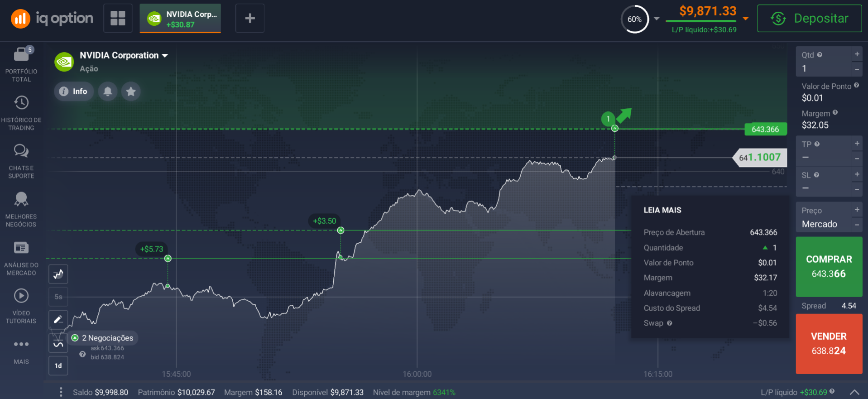The width and height of the screenshot is (868, 399).
Task: Click the Spread 4.54 value
Action: 849,306
